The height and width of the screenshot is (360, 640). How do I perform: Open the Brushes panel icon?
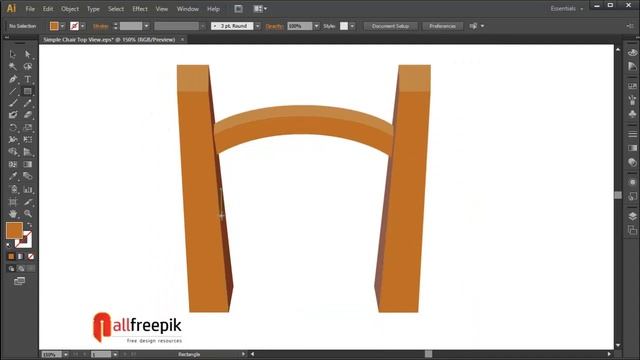[x=632, y=100]
